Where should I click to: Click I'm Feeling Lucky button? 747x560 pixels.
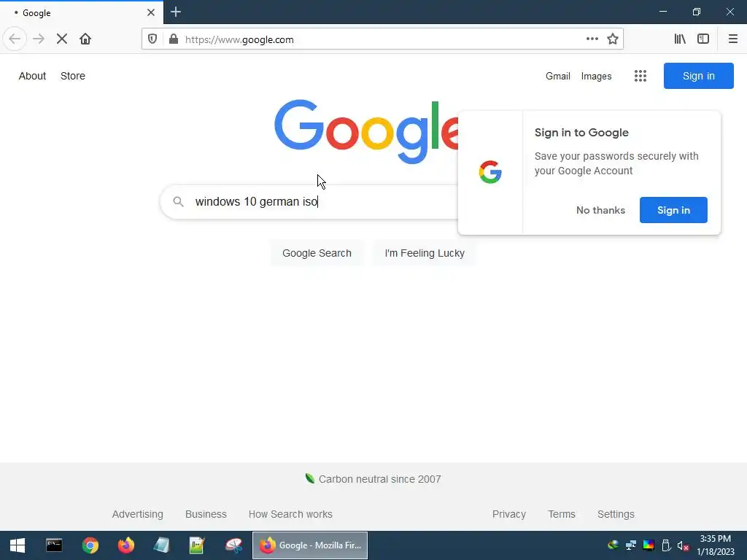(x=425, y=253)
